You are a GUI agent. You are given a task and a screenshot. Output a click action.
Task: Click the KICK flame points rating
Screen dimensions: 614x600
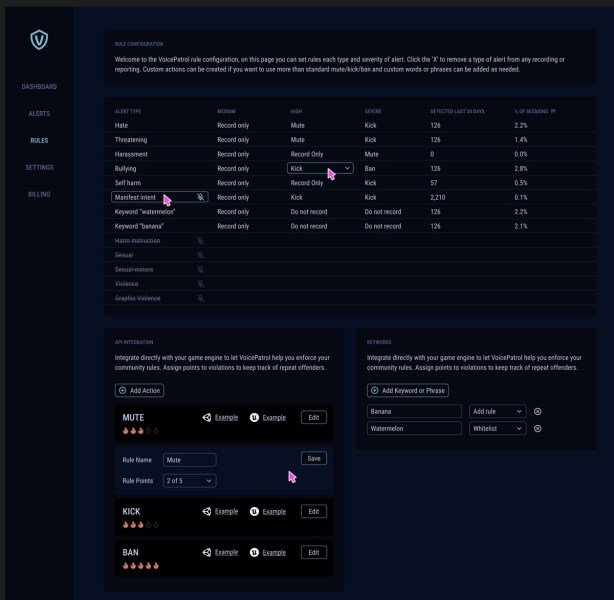tap(141, 525)
